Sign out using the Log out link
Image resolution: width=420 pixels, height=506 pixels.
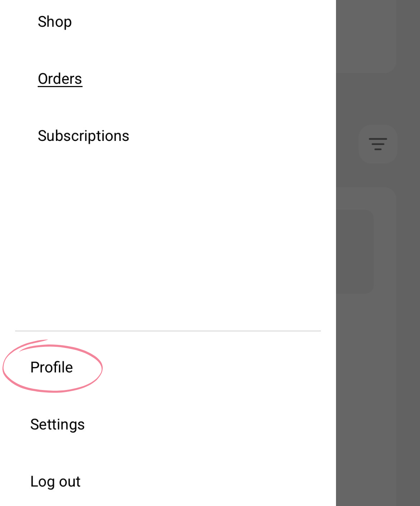tap(56, 481)
